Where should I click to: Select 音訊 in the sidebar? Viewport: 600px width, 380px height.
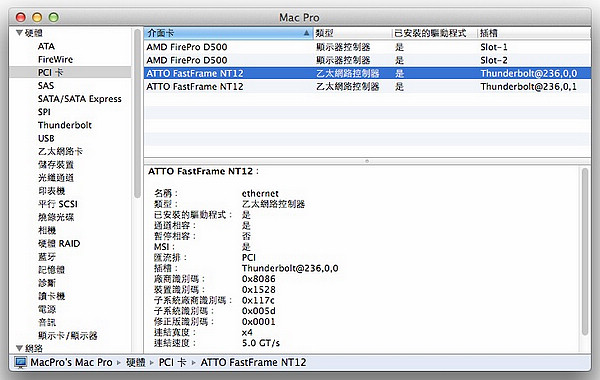[x=47, y=322]
